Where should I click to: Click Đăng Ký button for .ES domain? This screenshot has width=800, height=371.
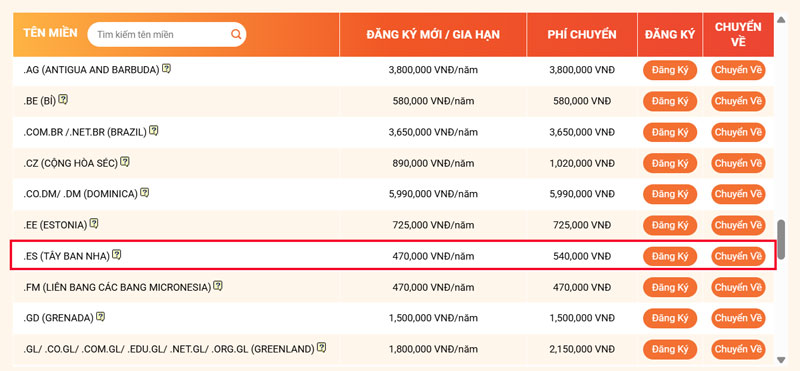point(670,256)
